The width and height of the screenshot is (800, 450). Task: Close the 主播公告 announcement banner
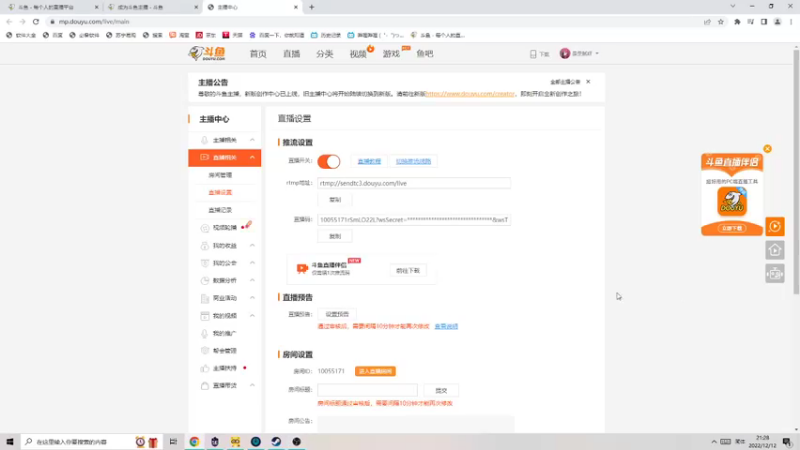(x=588, y=82)
